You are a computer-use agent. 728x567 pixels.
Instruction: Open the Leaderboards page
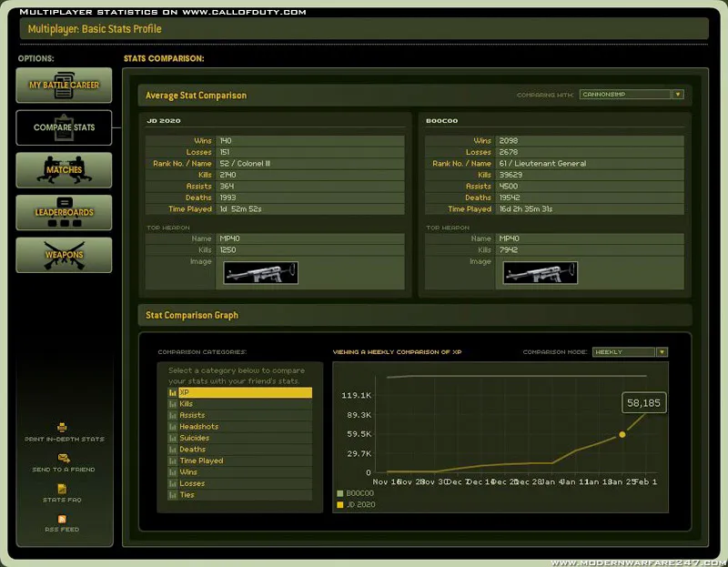click(64, 212)
